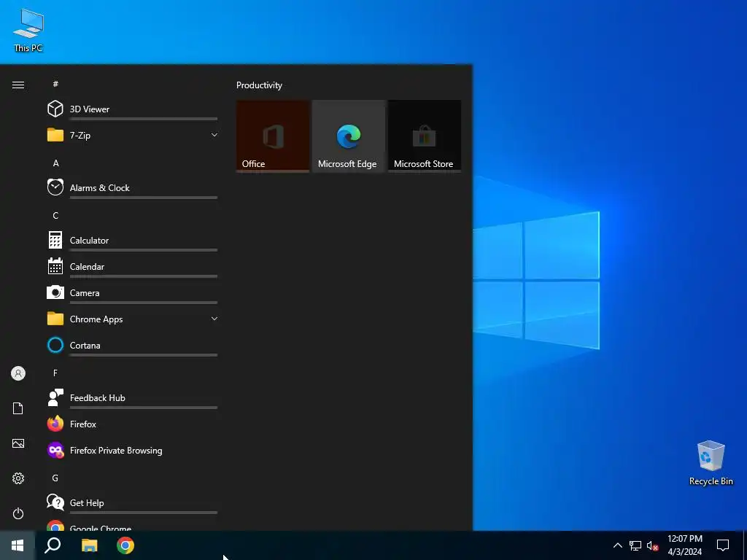
Task: Launch Google Chrome from the taskbar
Action: click(x=125, y=545)
